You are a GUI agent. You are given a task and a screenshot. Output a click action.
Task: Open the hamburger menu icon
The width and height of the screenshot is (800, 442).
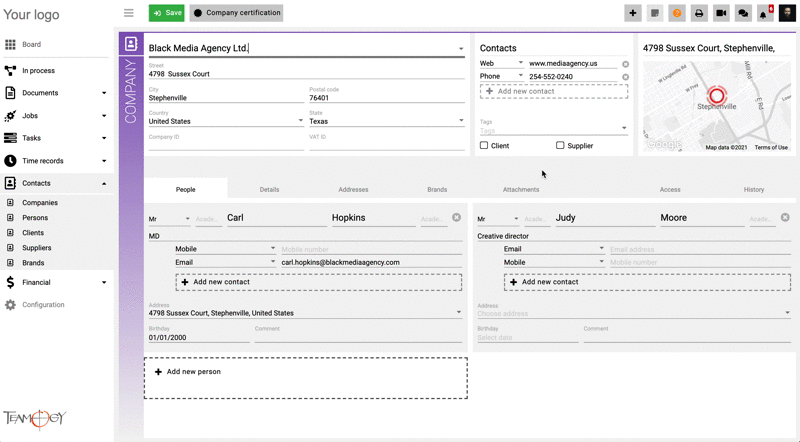point(129,13)
